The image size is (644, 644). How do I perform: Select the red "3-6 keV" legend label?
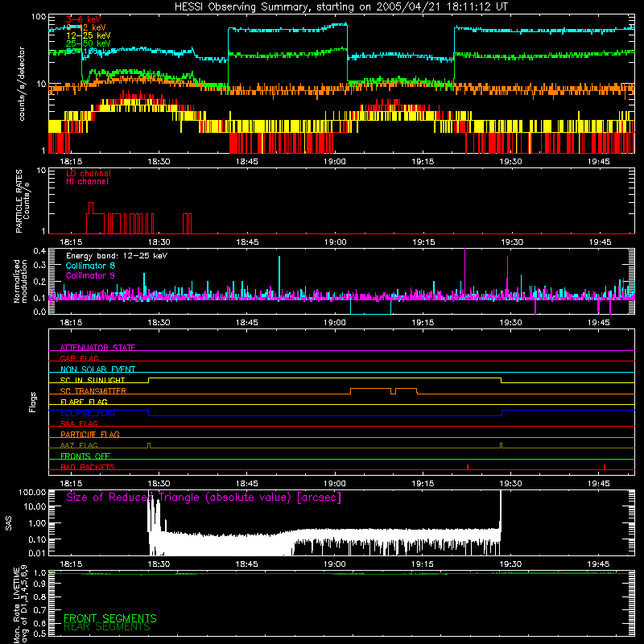(84, 19)
